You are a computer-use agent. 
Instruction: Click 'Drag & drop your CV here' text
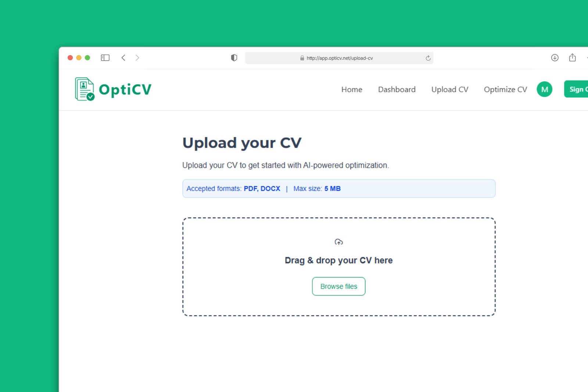coord(339,260)
